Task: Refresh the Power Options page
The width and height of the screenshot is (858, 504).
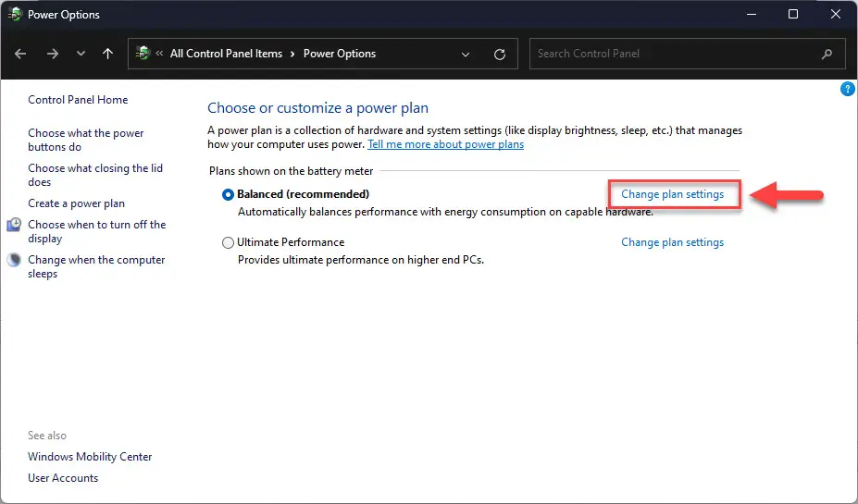Action: coord(500,55)
